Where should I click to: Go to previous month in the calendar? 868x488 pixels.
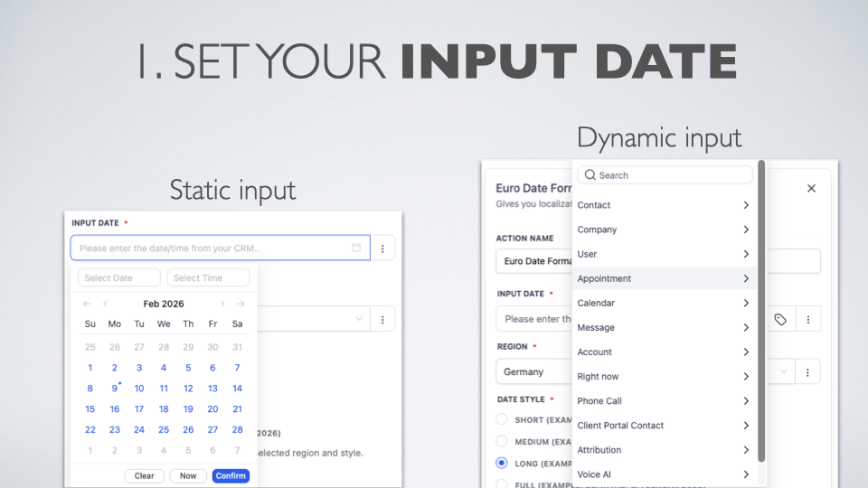point(105,304)
